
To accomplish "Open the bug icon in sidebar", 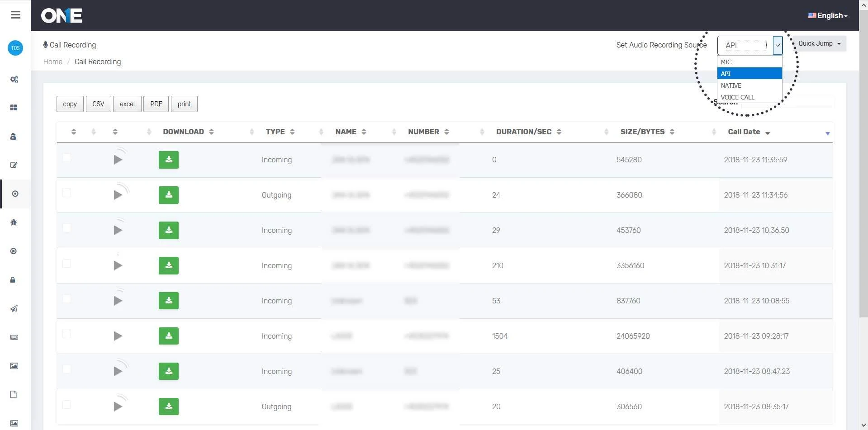I will 14,222.
